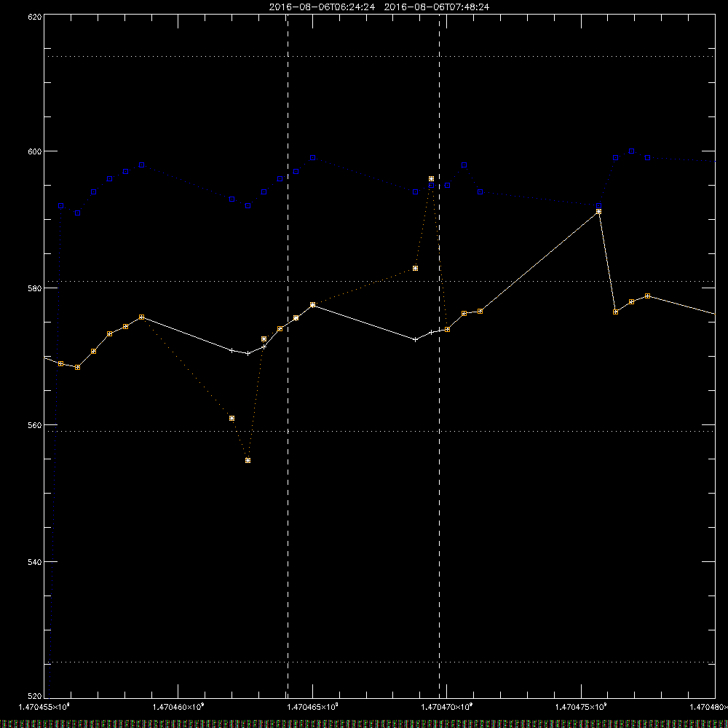
Task: Click the x-axis label 1.470465×10⁹
Action: pos(312,707)
